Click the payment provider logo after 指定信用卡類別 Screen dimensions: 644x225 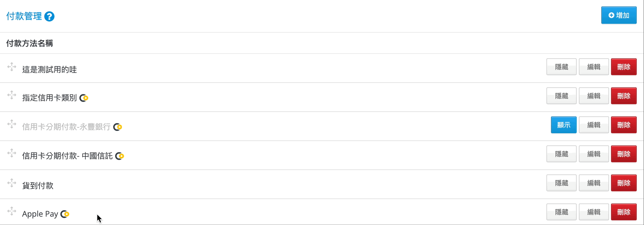pyautogui.click(x=84, y=98)
